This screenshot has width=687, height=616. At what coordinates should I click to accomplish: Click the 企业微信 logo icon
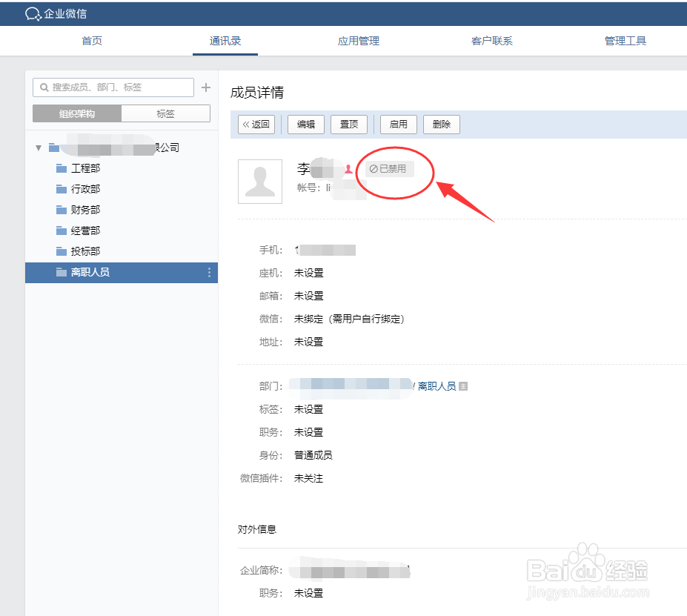point(31,13)
